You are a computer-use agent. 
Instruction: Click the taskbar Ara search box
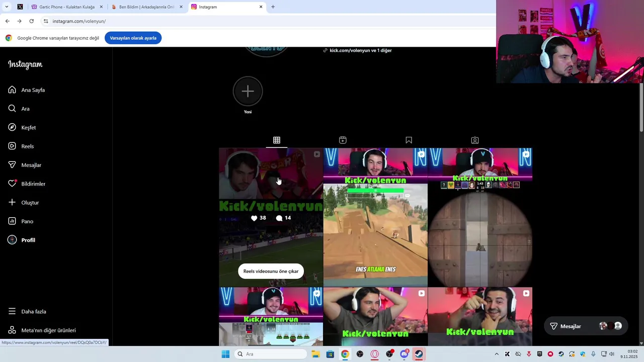[x=271, y=354]
